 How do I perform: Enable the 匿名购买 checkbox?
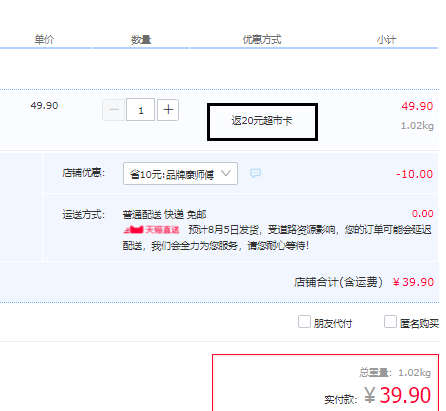390,322
